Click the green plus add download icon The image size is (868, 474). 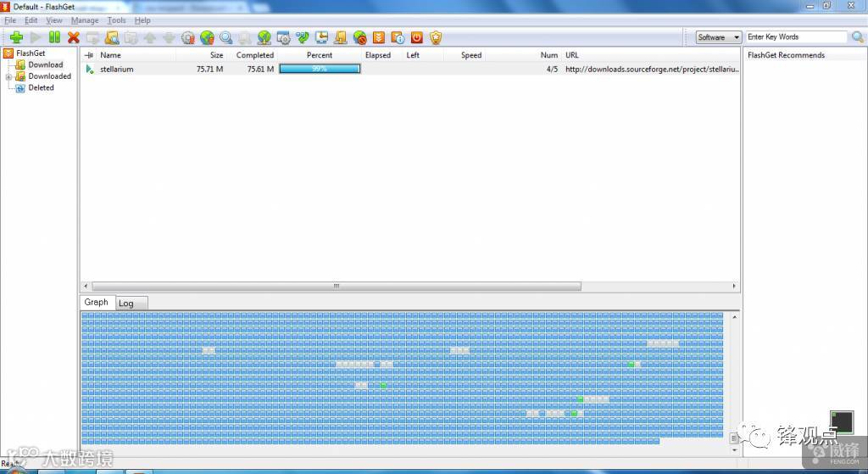point(17,37)
